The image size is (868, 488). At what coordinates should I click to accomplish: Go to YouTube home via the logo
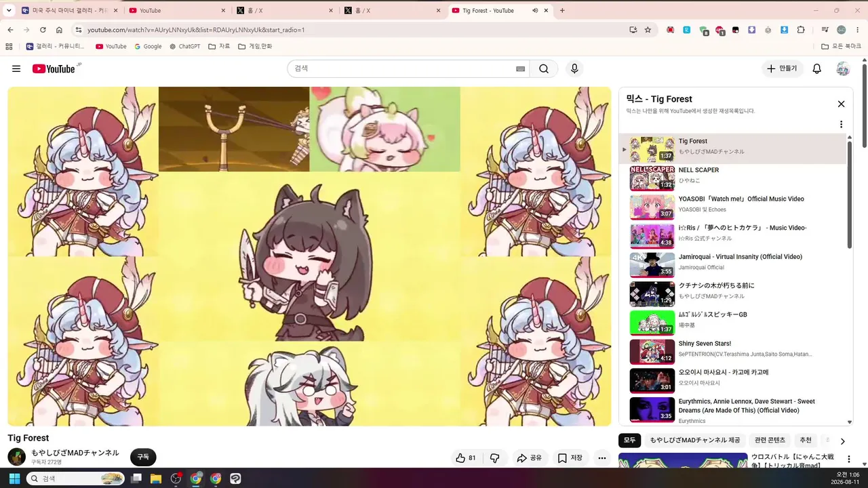tap(54, 68)
